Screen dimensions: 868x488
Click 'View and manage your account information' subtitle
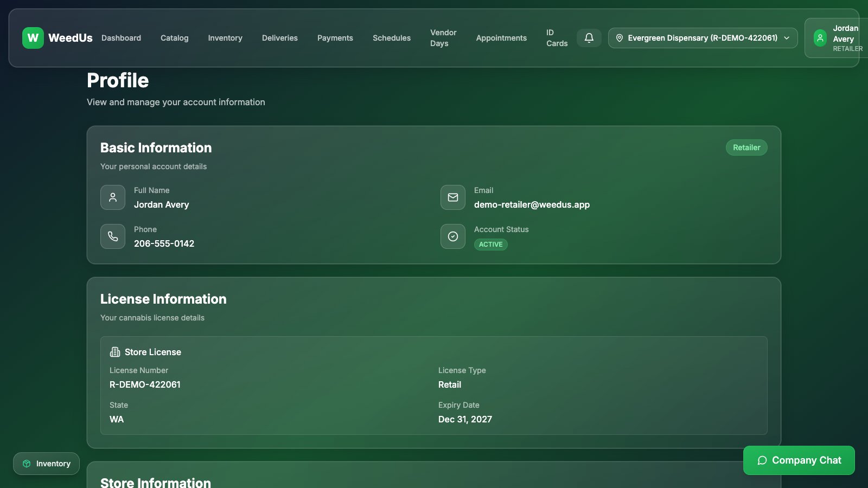tap(176, 102)
